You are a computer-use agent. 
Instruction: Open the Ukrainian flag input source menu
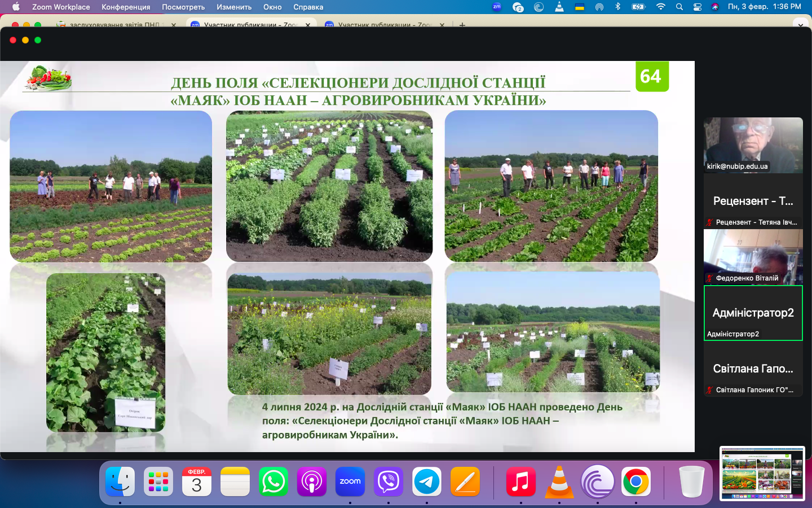[579, 7]
